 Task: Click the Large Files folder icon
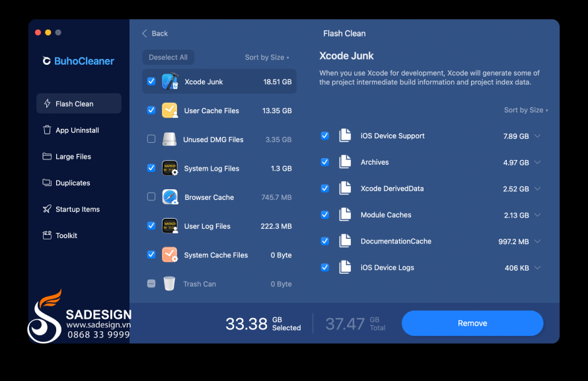(47, 156)
